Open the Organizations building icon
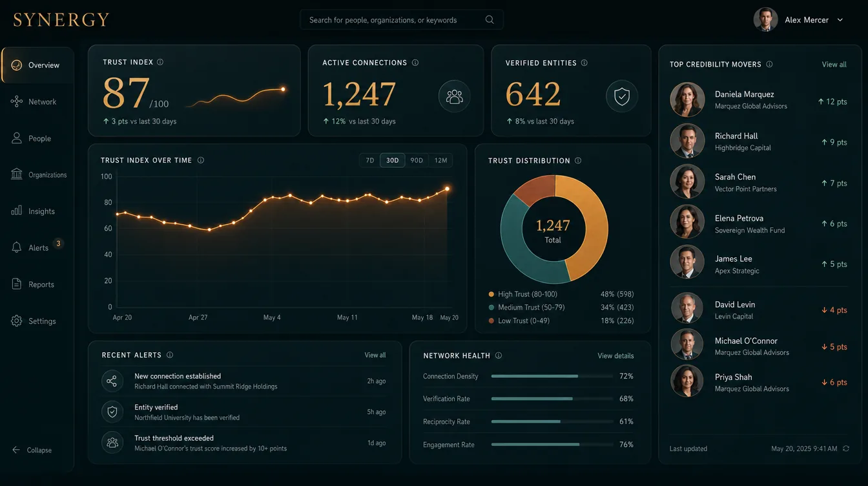The height and width of the screenshot is (486, 868). point(17,174)
